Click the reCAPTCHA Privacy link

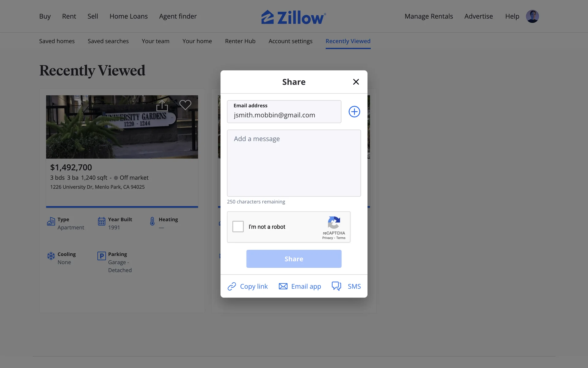click(327, 238)
